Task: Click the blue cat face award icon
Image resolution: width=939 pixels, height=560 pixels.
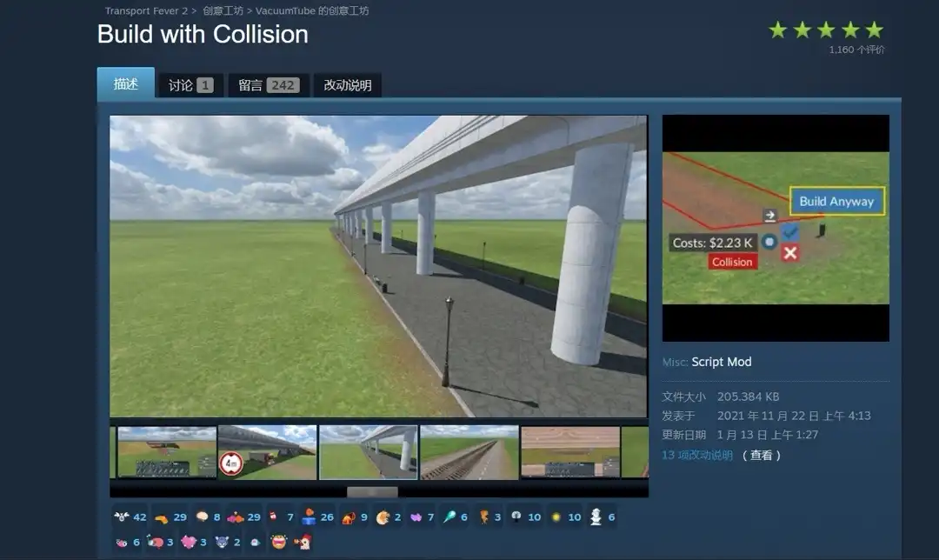Action: click(222, 542)
